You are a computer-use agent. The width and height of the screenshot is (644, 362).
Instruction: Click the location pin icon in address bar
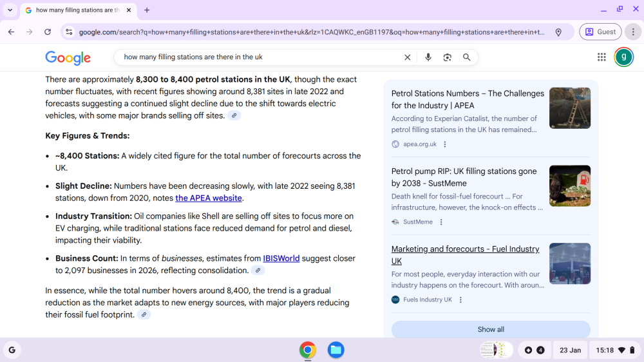(558, 32)
